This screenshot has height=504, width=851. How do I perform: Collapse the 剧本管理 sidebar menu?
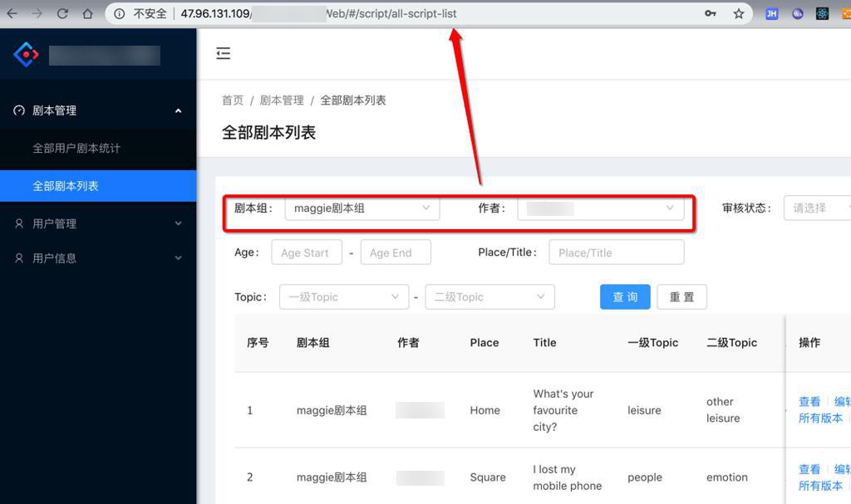98,110
